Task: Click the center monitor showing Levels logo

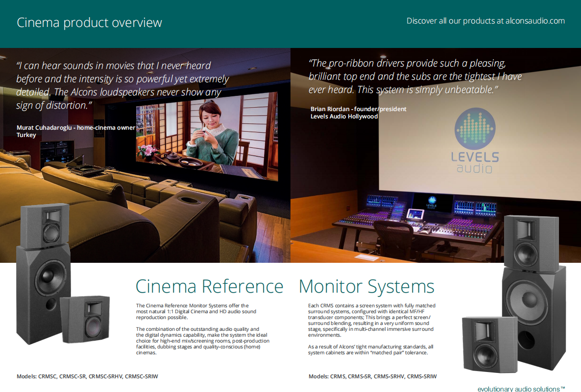Action: pyautogui.click(x=432, y=201)
